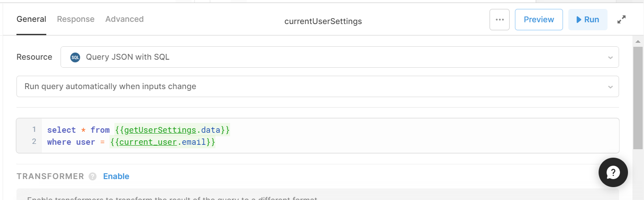644x200 pixels.
Task: Click the Preview button
Action: pos(539,20)
